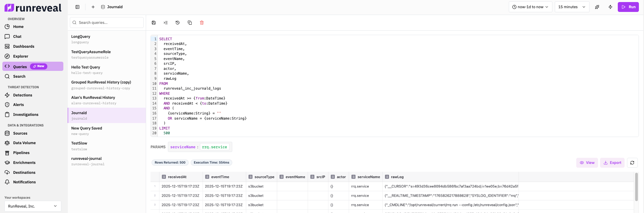Open Dashboards in the sidebar
The image size is (644, 213).
[x=33, y=46]
